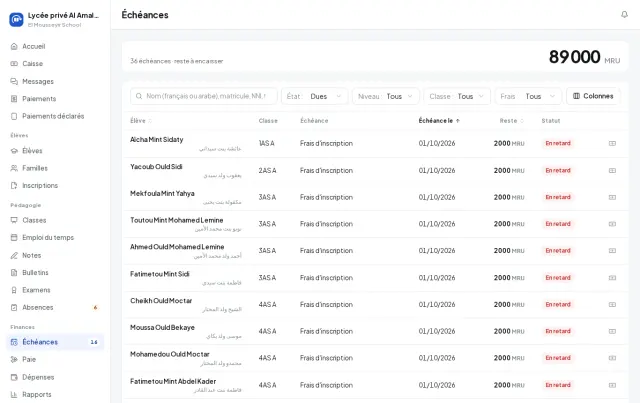
Task: Open the Niveau filter dropdown
Action: 386,96
